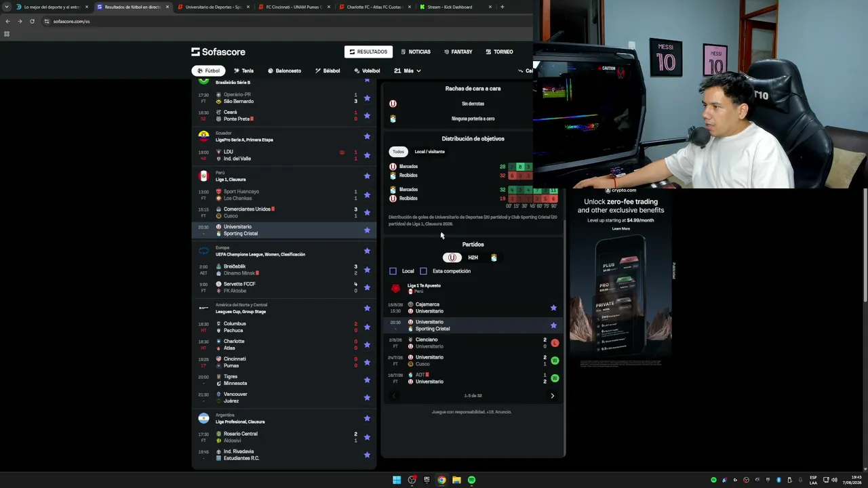868x488 pixels.
Task: Open the Noticias section
Action: pyautogui.click(x=416, y=52)
